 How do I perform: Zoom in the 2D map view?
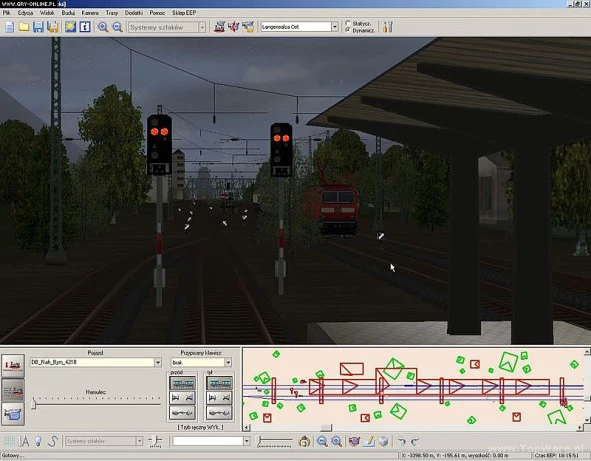tap(337, 441)
